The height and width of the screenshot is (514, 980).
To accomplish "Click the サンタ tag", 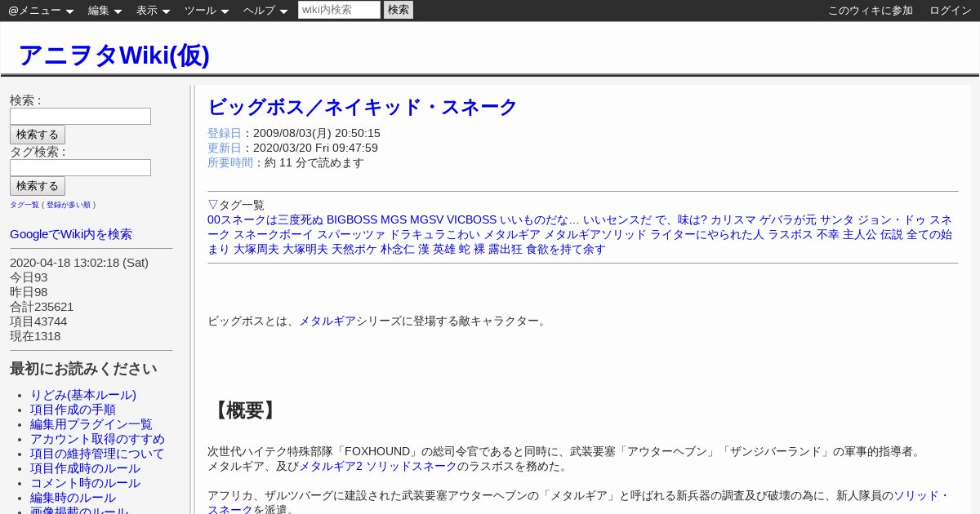I will [837, 219].
